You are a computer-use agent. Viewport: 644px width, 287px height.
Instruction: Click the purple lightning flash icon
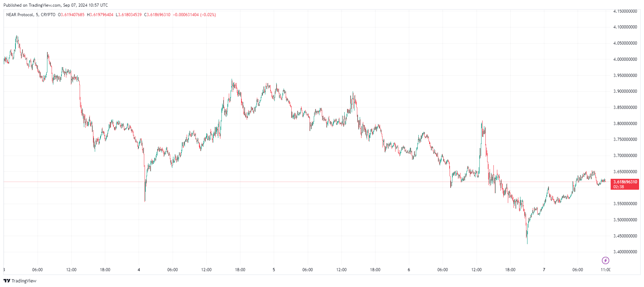[605, 260]
